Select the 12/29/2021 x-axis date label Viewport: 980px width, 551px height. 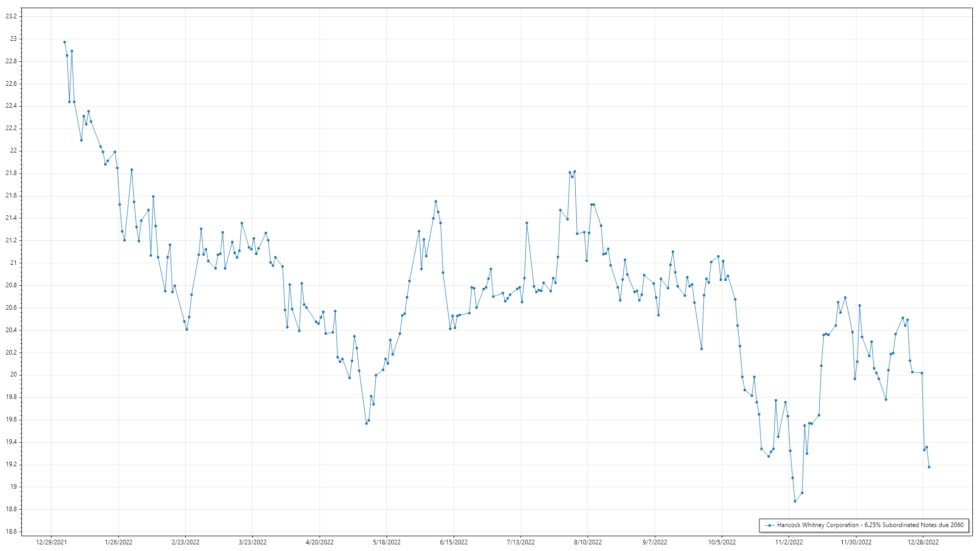[x=52, y=542]
